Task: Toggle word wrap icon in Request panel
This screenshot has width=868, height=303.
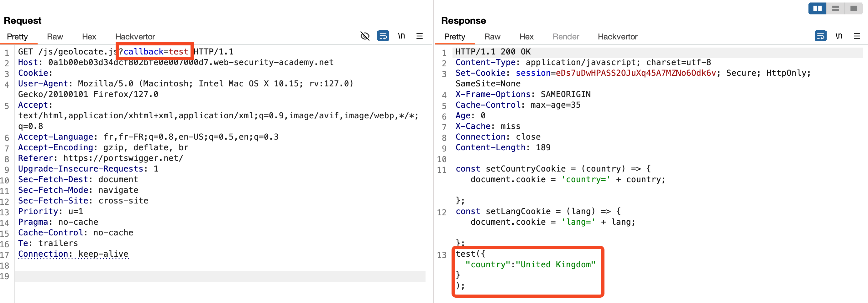Action: point(383,36)
